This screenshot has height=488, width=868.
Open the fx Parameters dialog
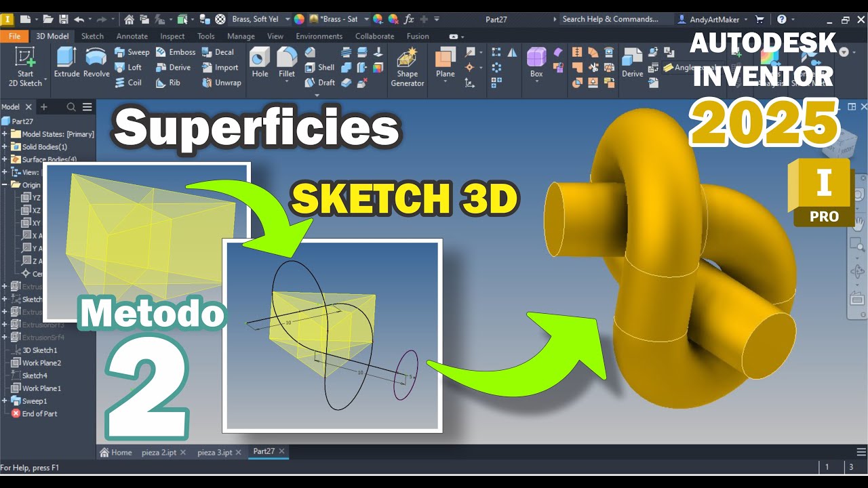[409, 19]
